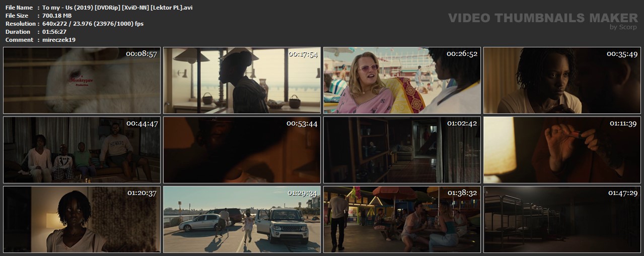Click the comment value mireczek19

[59, 40]
